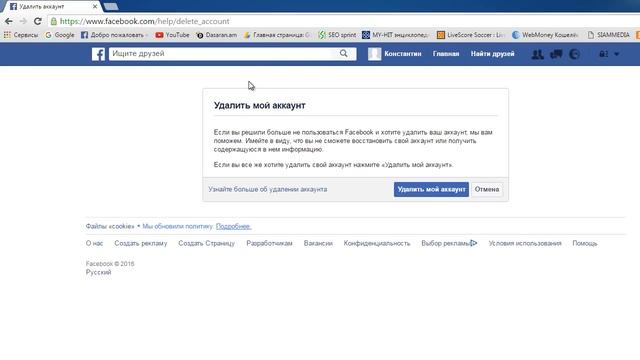
Task: Open the LiveScore Soccer bookmark
Action: tap(471, 35)
